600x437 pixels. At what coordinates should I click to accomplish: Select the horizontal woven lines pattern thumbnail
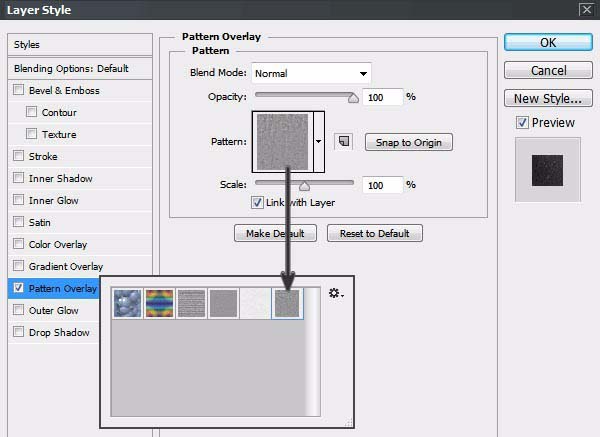coord(192,303)
